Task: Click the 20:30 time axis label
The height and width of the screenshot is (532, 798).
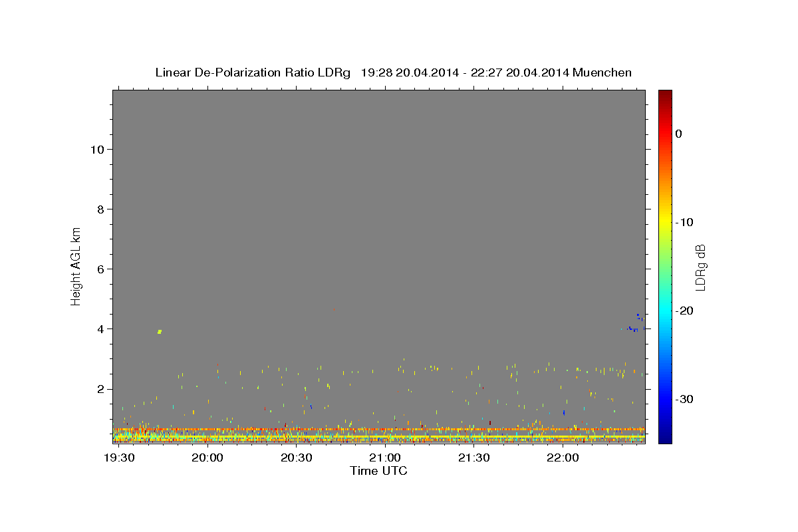Action: point(297,458)
